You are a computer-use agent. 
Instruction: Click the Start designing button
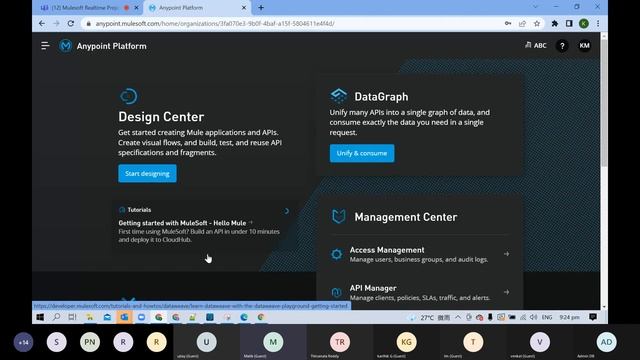click(x=147, y=173)
